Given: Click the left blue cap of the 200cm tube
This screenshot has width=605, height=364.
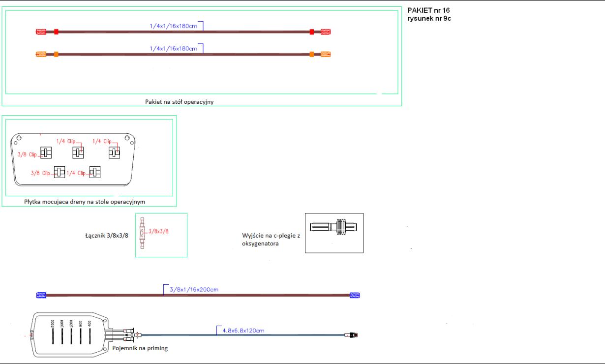Looking at the screenshot, I should point(41,295).
